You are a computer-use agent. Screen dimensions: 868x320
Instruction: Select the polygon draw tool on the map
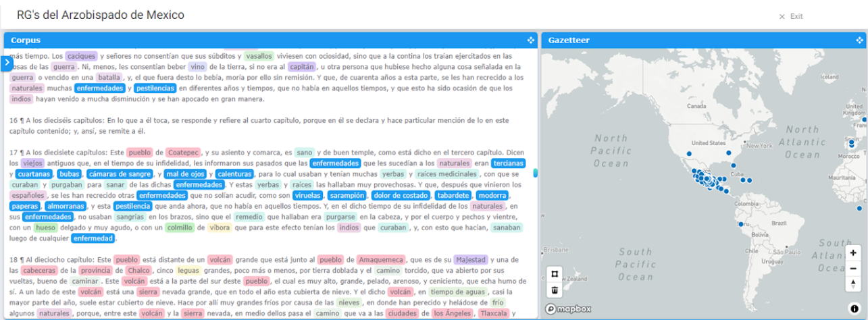click(555, 274)
